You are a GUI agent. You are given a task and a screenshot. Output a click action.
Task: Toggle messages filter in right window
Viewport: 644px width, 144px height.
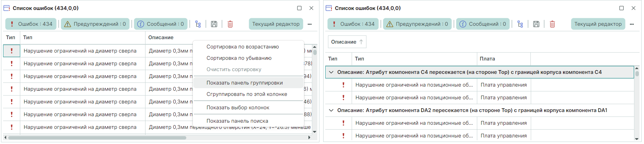click(483, 24)
